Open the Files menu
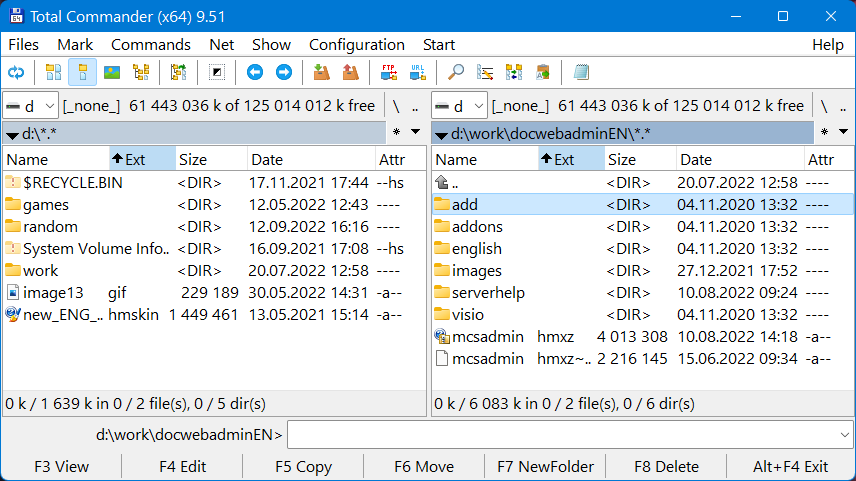This screenshot has width=856, height=481. coord(23,45)
